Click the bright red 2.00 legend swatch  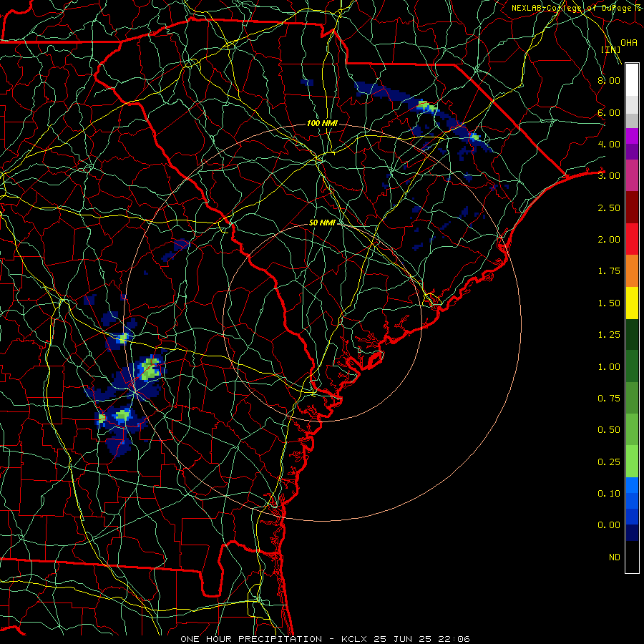(632, 239)
